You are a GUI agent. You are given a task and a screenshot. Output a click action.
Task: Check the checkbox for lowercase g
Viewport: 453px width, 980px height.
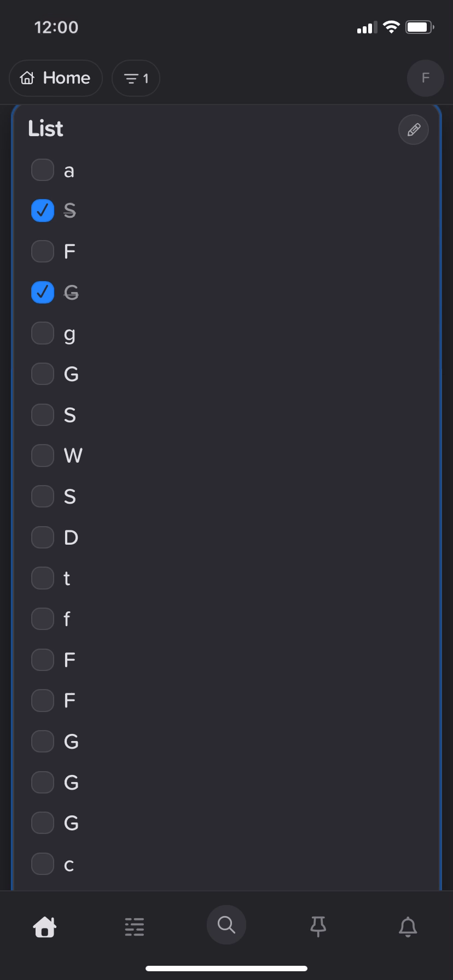point(43,333)
